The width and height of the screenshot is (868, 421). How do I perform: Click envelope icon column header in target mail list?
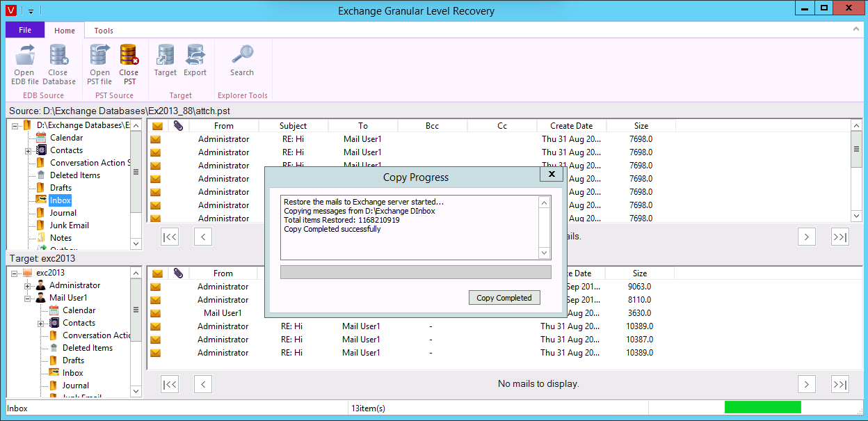pos(157,273)
